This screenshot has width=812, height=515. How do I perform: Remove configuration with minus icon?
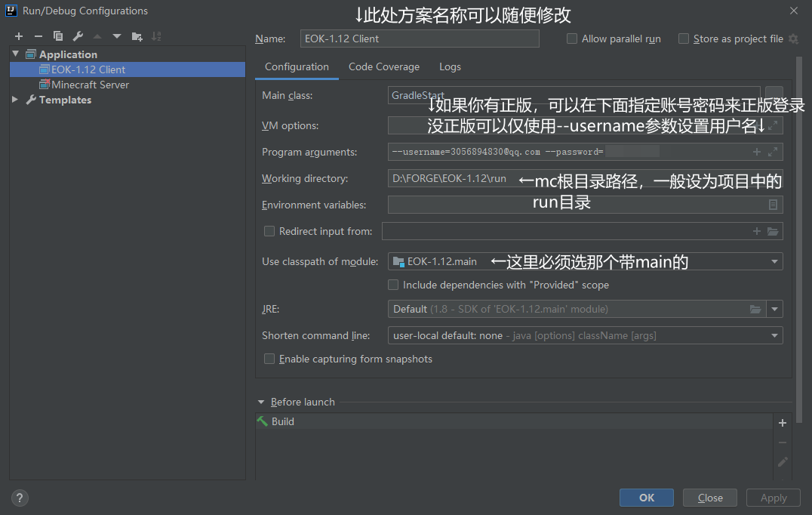[38, 36]
